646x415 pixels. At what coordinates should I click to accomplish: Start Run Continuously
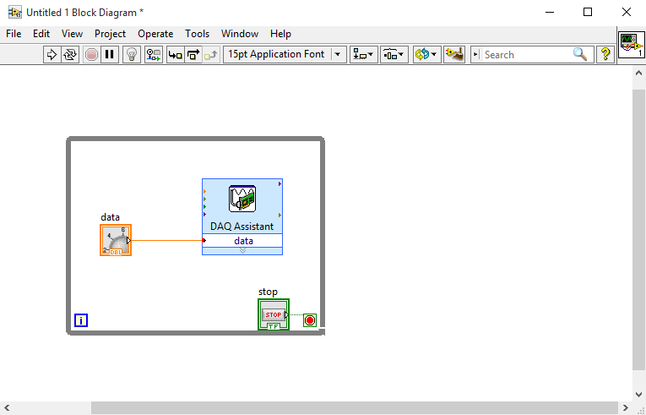coord(70,54)
